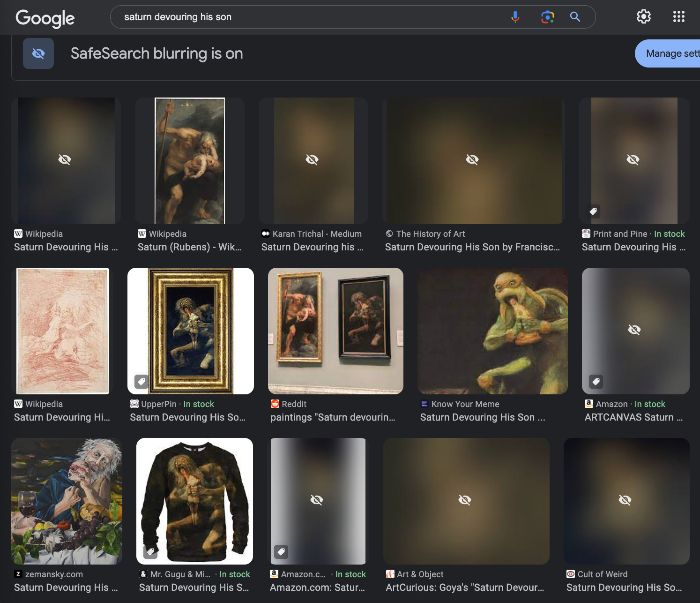Click the Google logo
700x603 pixels.
[x=45, y=18]
